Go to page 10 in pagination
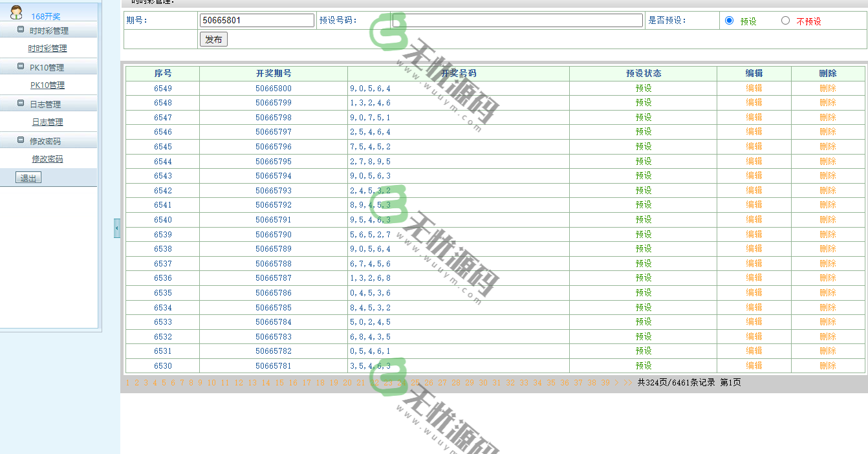Screen dimensions: 868x454 coord(212,383)
